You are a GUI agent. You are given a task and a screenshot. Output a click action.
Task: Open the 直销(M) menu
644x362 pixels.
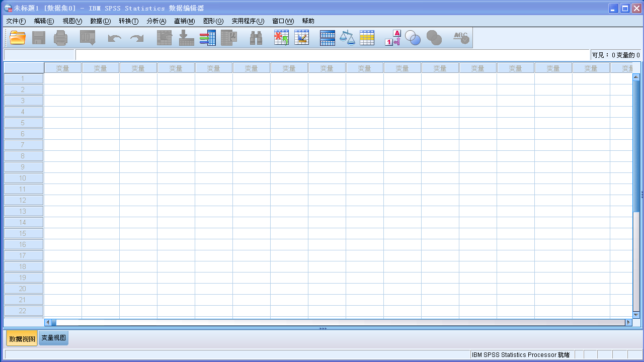coord(184,21)
